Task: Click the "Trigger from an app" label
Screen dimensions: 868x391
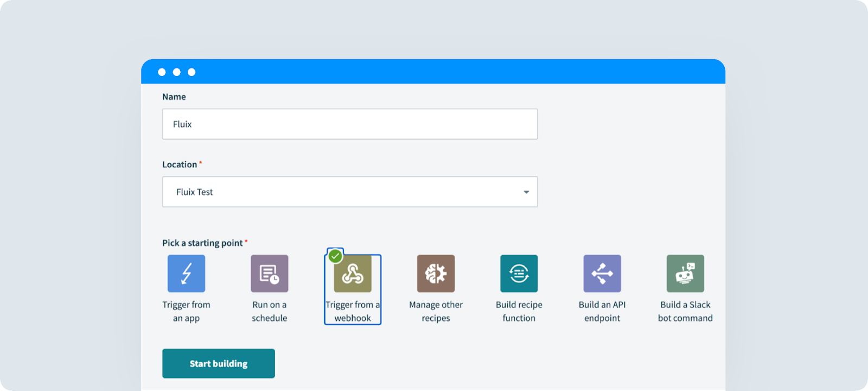Action: click(x=186, y=311)
